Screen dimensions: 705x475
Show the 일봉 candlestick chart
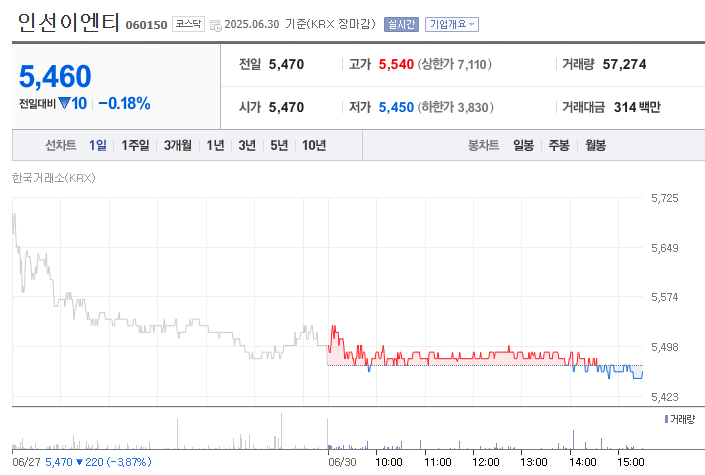[x=523, y=145]
